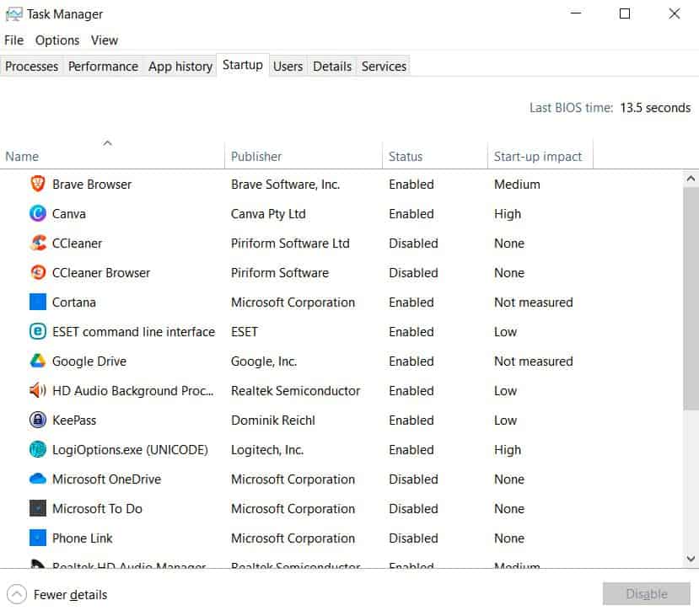Screen dimensions: 699x616
Task: Click the LogiOptions.exe icon
Action: (x=37, y=449)
